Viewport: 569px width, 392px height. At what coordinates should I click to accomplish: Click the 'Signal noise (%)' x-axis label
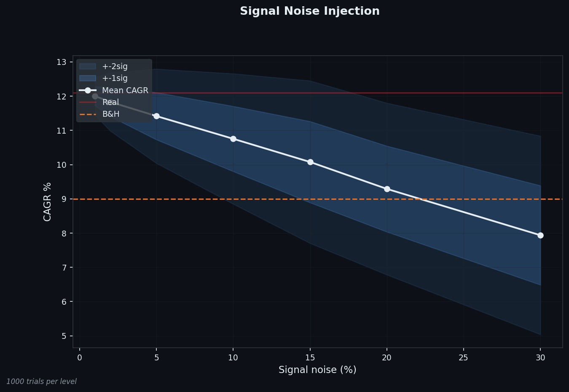pos(317,370)
